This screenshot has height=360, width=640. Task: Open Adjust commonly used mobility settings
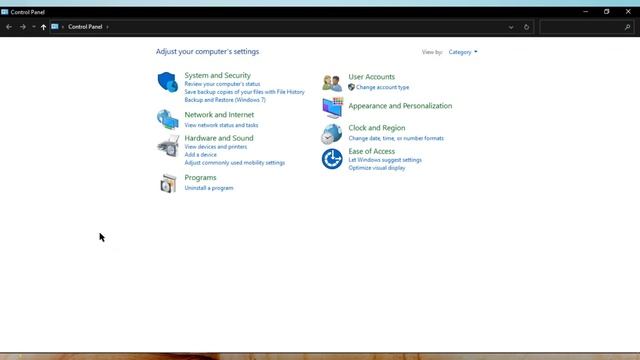[235, 163]
